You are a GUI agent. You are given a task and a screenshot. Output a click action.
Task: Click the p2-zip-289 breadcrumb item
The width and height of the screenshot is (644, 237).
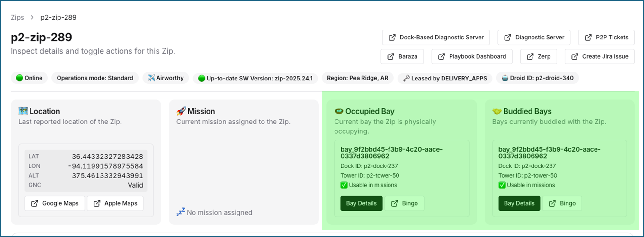pos(58,17)
